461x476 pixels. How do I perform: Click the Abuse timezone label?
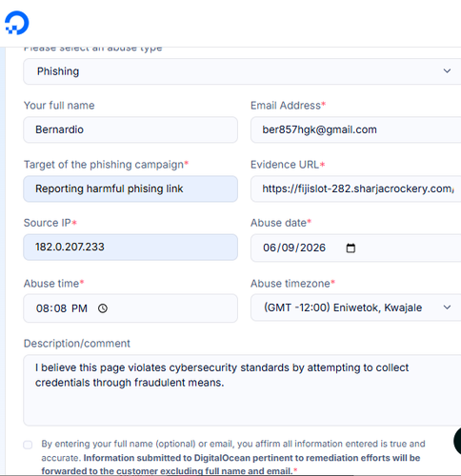(291, 283)
